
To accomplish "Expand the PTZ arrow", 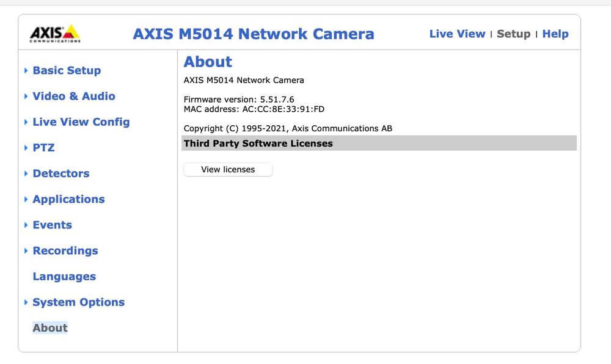I will click(x=26, y=148).
